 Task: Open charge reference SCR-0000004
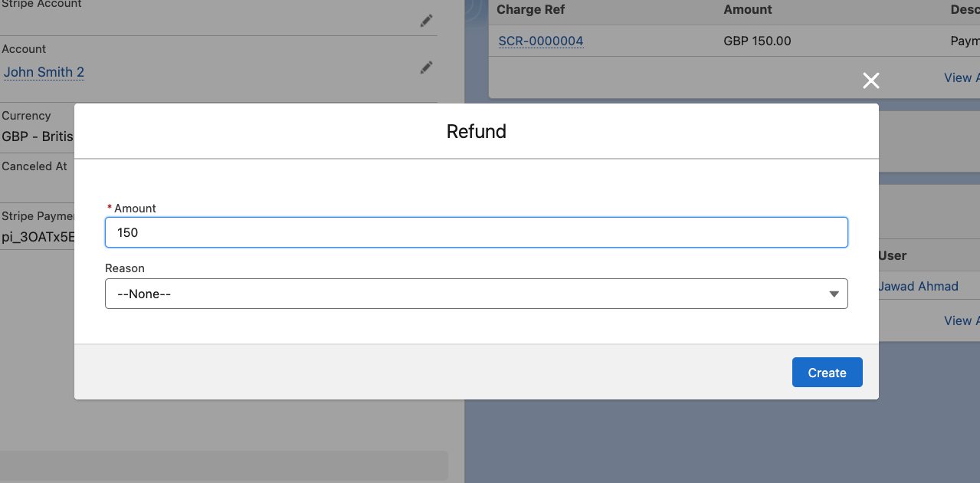541,41
